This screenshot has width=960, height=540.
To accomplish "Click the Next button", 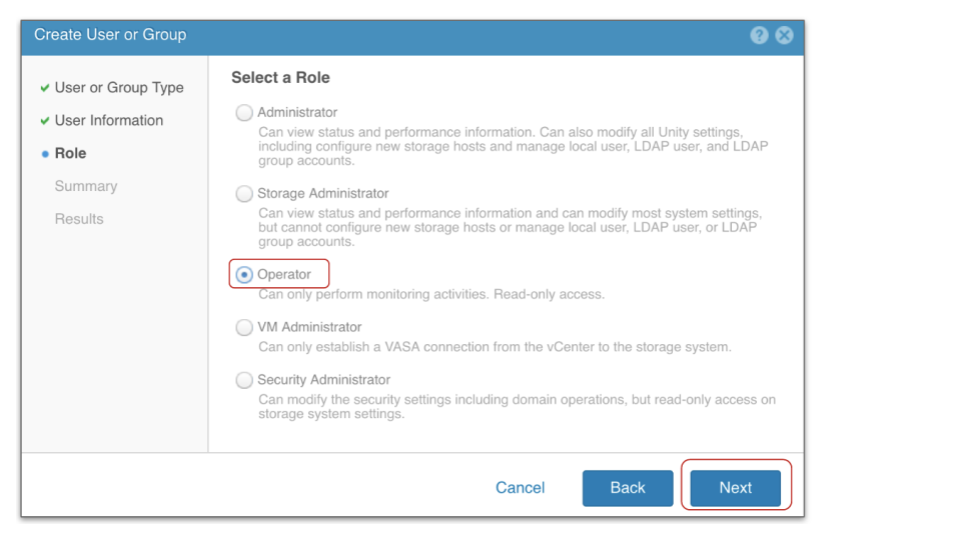I will tap(735, 488).
